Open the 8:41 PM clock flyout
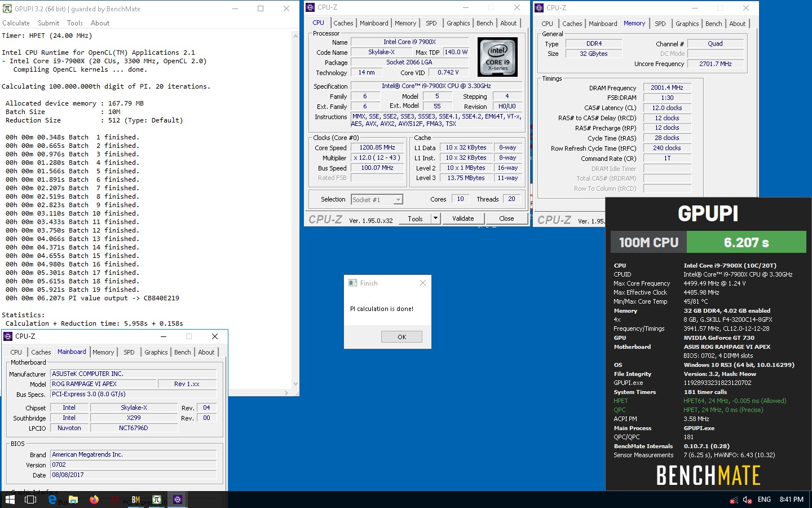This screenshot has height=508, width=812. coord(792,500)
